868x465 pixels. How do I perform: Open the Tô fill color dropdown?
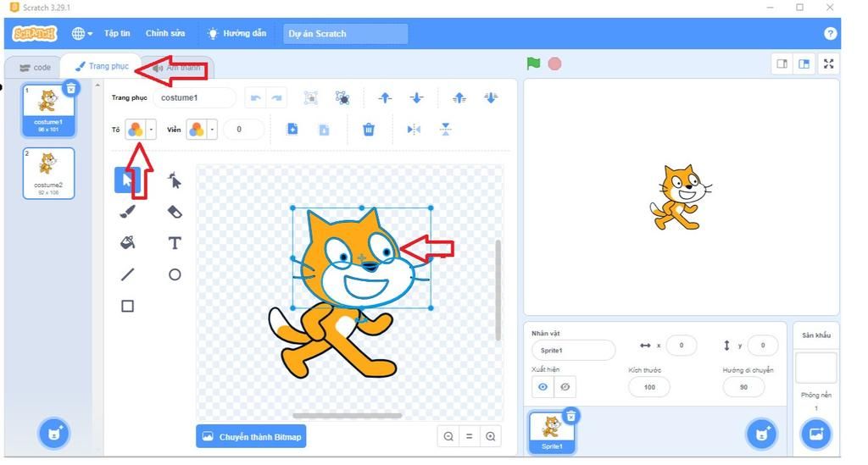(x=151, y=130)
